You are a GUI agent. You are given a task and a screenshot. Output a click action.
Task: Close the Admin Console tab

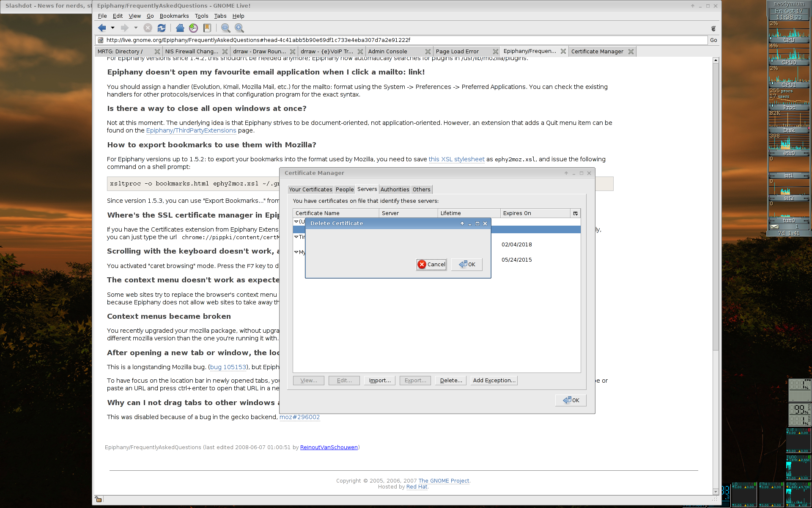coord(428,52)
